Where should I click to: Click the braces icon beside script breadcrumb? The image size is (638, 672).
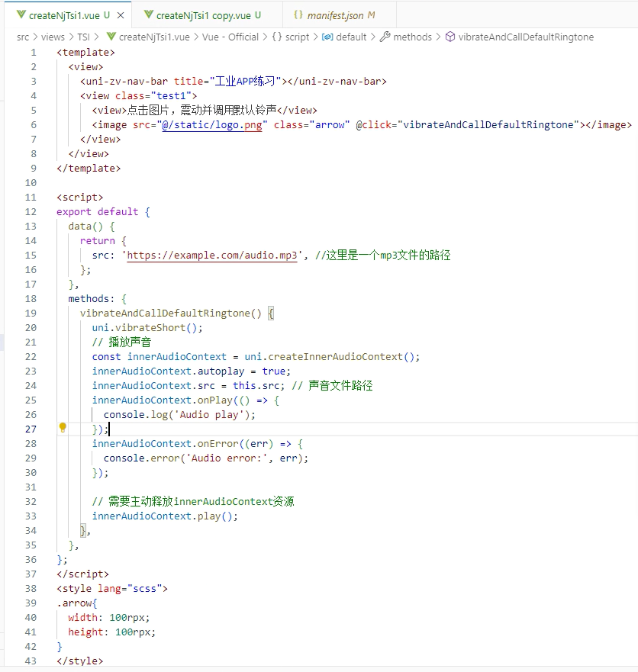click(277, 37)
